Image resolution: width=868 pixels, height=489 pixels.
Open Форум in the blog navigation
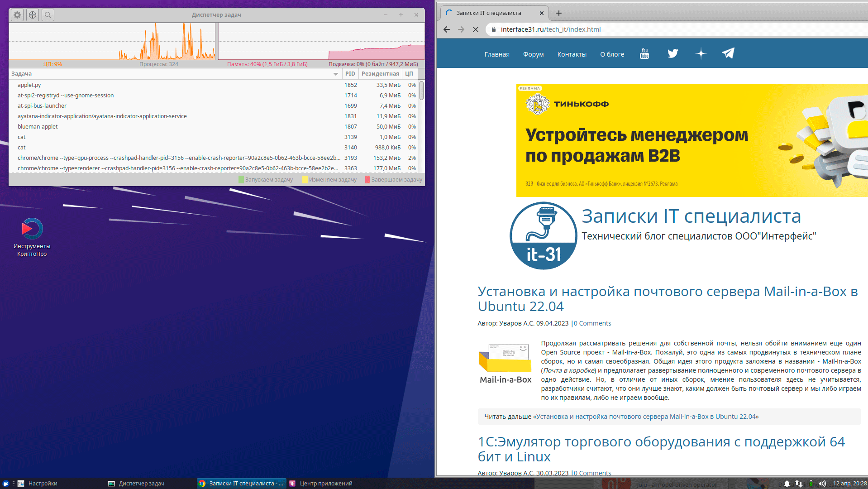[x=534, y=54]
